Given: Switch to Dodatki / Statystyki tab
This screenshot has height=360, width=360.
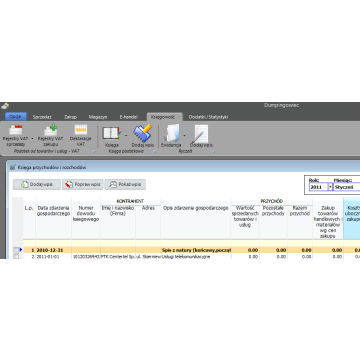Looking at the screenshot, I should [208, 117].
